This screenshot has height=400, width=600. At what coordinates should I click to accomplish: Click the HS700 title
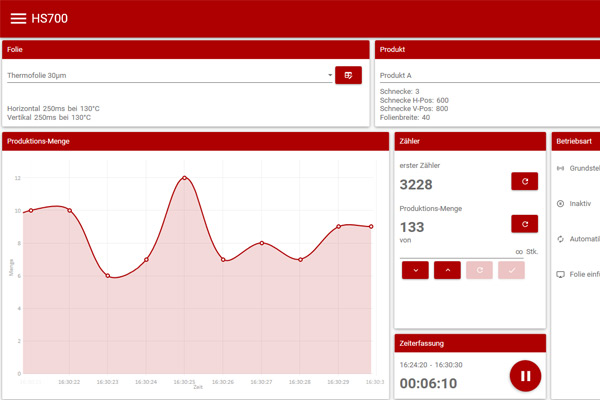pyautogui.click(x=49, y=18)
